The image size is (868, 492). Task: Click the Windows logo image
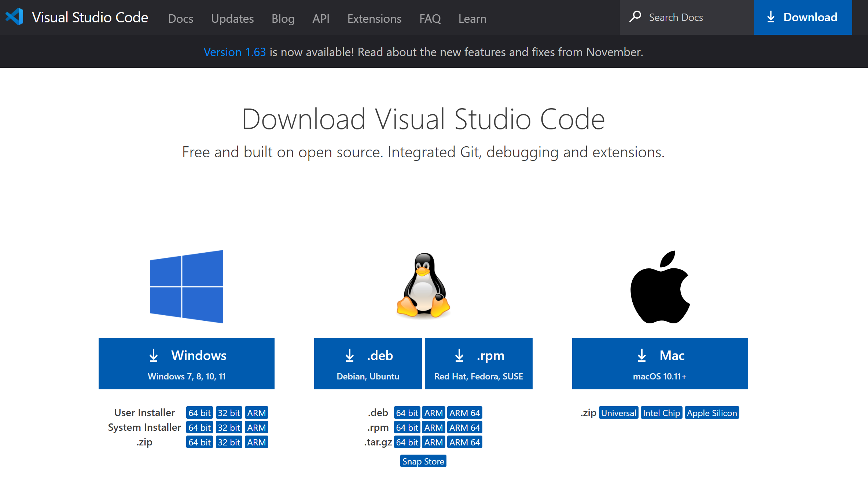(187, 287)
